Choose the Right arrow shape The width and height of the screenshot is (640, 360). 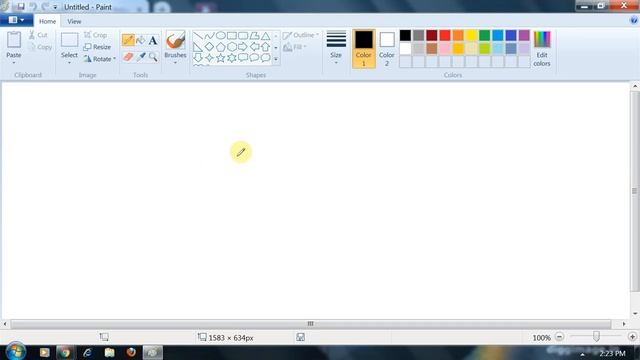[243, 47]
